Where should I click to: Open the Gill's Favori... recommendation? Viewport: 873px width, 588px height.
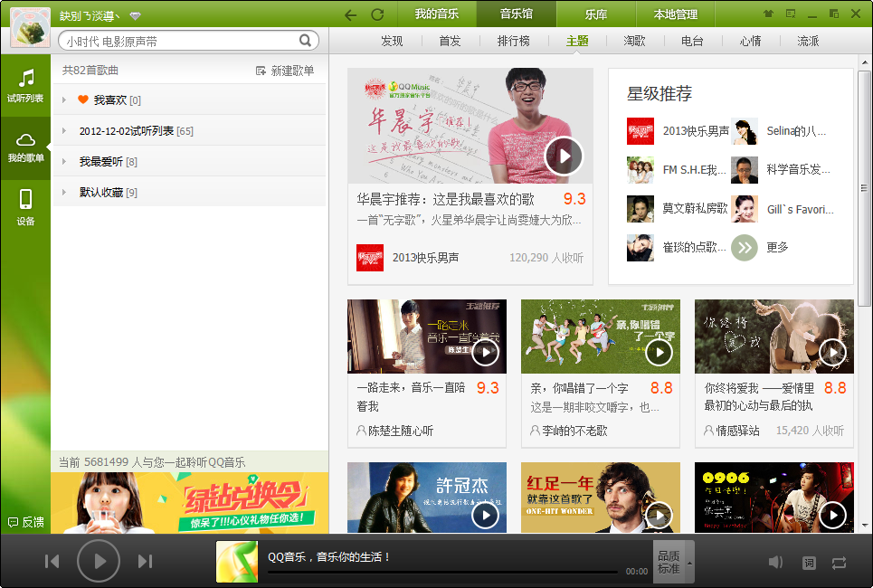(783, 209)
